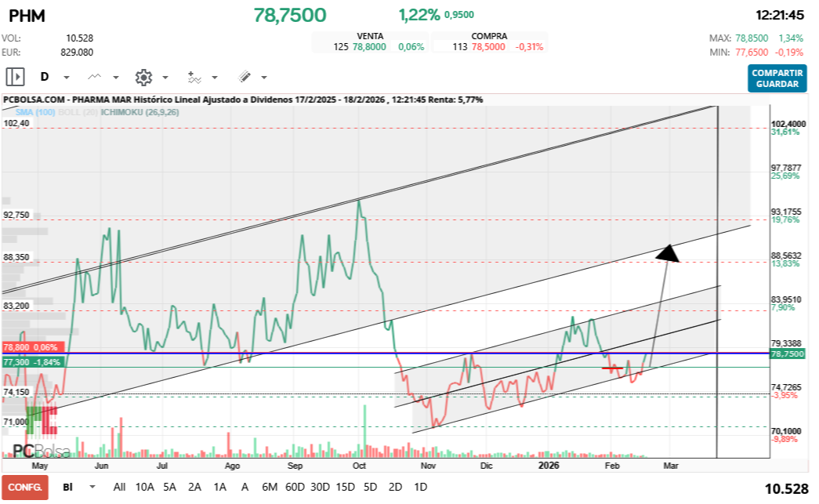This screenshot has width=819, height=504.
Task: Click the PHM ticker symbol
Action: (x=27, y=16)
